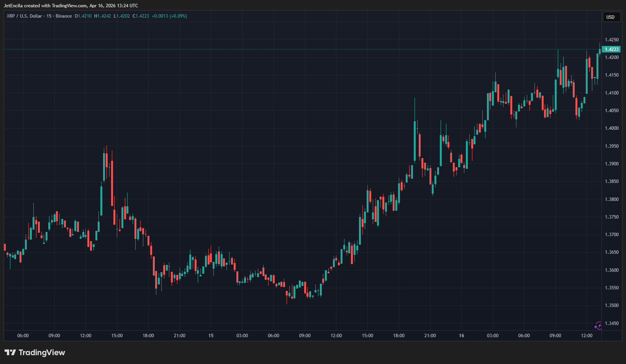
Task: Click the high value H1.4242 in legend
Action: [102, 16]
